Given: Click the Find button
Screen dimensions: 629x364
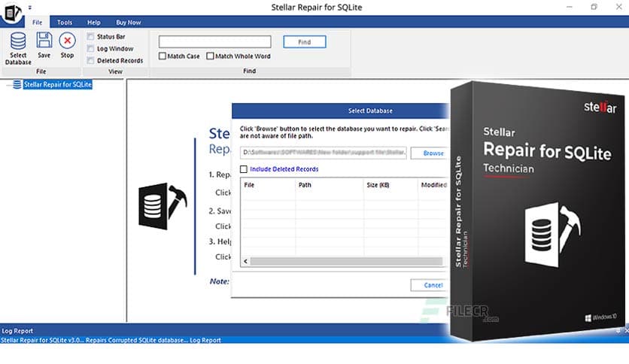Looking at the screenshot, I should [x=305, y=41].
